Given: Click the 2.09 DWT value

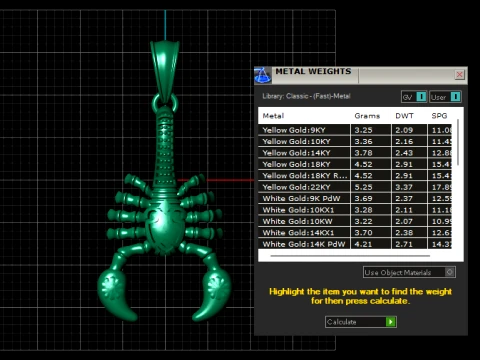Looking at the screenshot, I should point(404,130).
